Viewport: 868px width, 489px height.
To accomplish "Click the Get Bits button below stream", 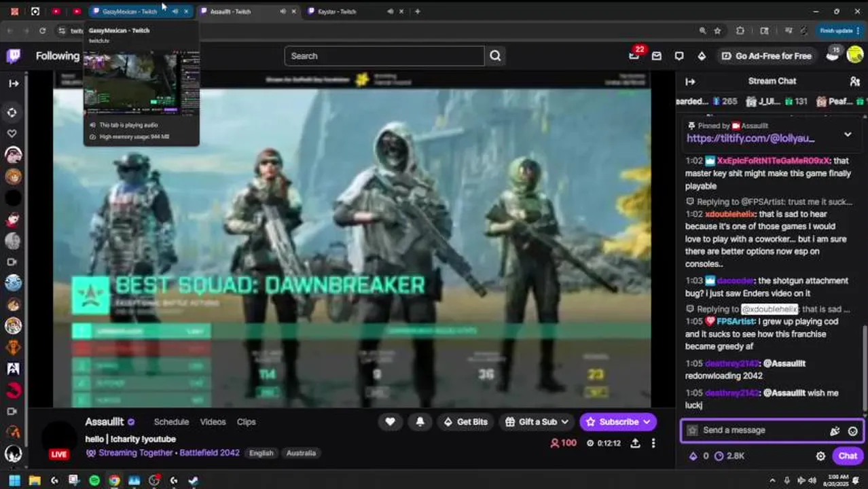I will 466,422.
